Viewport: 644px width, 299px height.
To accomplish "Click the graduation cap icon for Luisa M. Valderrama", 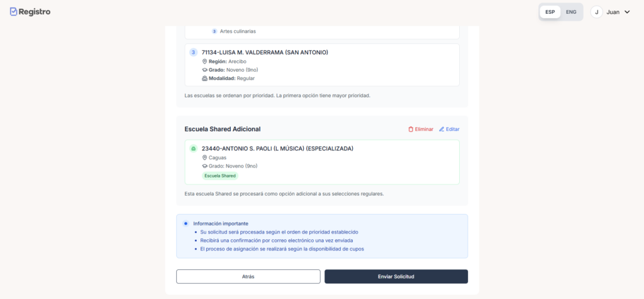I will tap(204, 70).
